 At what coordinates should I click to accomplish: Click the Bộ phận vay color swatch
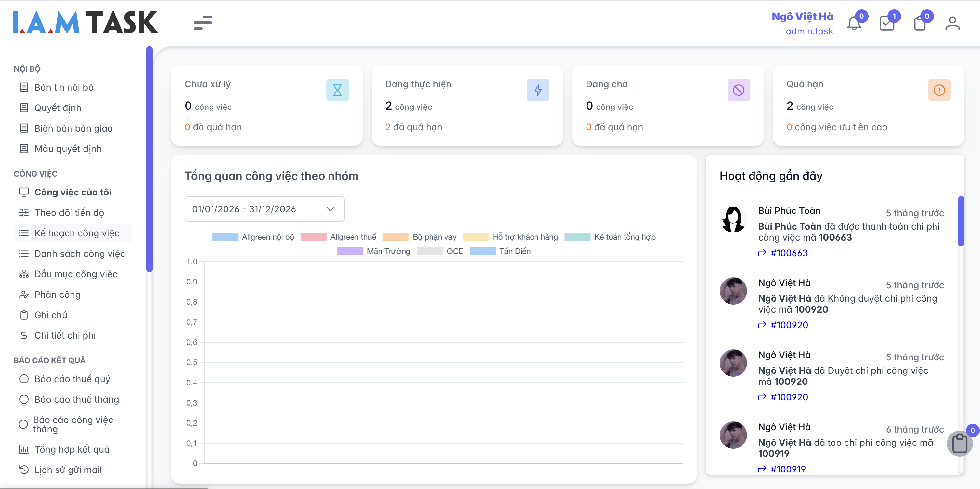395,237
